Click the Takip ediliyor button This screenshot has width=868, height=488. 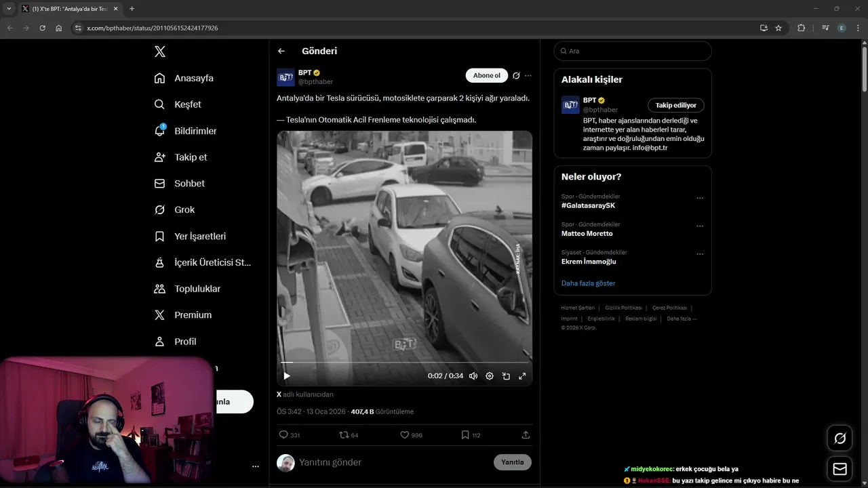click(x=676, y=105)
